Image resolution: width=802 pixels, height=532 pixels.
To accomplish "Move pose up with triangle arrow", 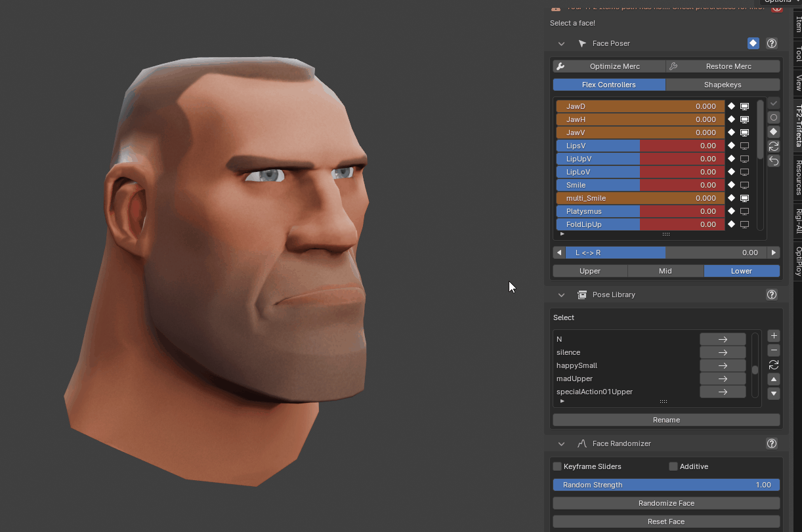I will tap(774, 379).
